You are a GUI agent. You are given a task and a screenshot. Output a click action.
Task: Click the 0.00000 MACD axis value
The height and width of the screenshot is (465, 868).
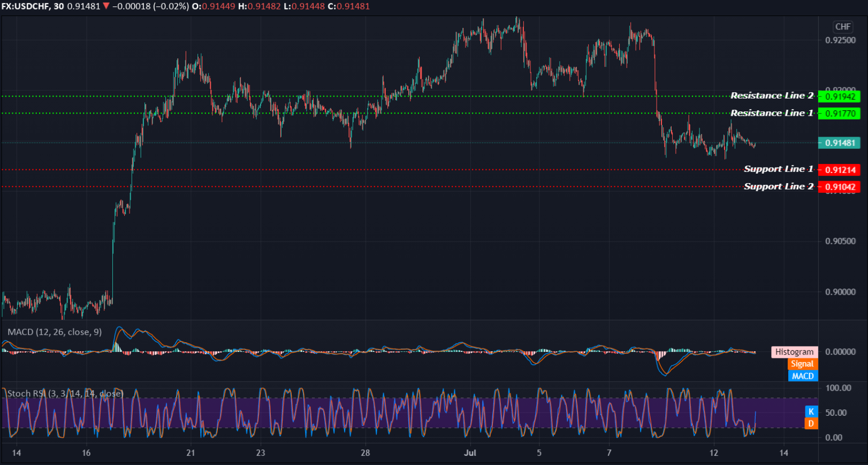[x=840, y=352]
